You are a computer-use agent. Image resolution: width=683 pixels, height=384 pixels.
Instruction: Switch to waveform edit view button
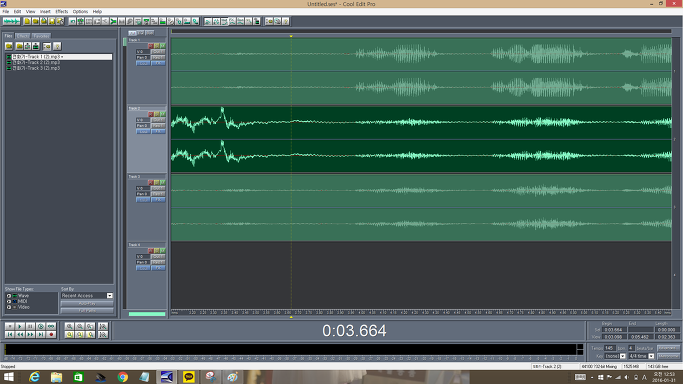click(11, 21)
